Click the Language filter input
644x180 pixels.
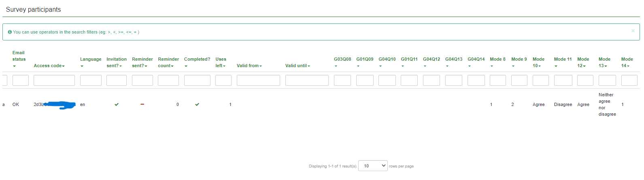coord(91,80)
